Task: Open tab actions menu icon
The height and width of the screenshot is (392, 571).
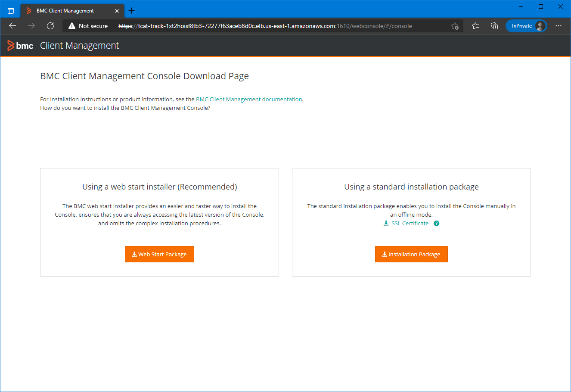Action: (11, 11)
